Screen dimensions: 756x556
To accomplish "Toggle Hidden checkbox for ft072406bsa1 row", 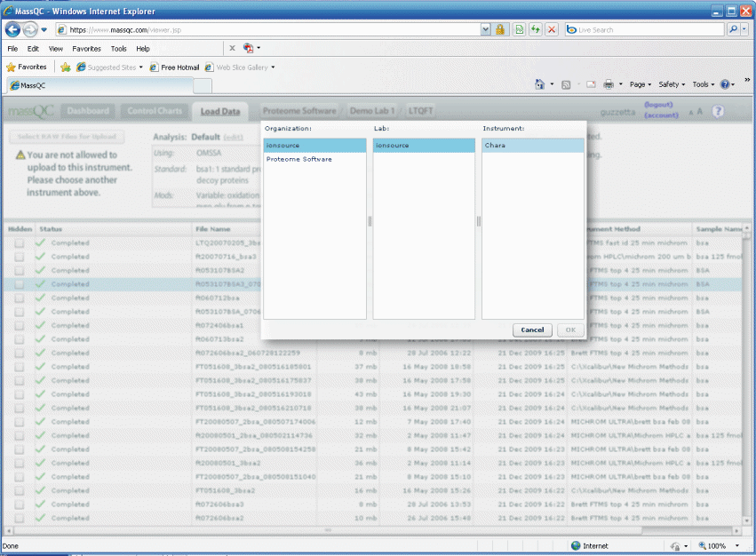I will click(20, 325).
